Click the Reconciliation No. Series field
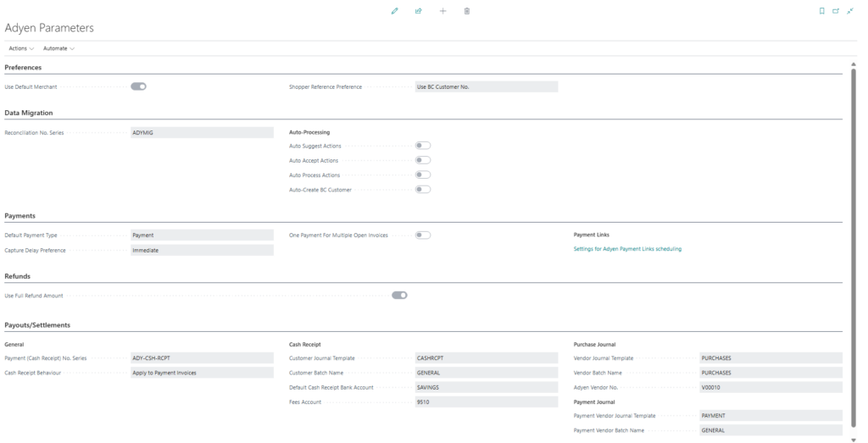Viewport: 868px width, 443px height. click(202, 133)
